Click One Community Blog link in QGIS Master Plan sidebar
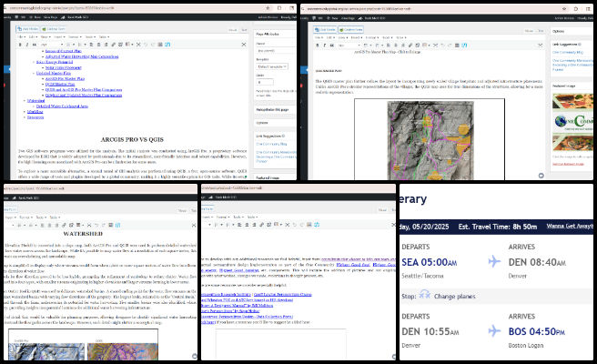The height and width of the screenshot is (364, 597). (x=568, y=52)
